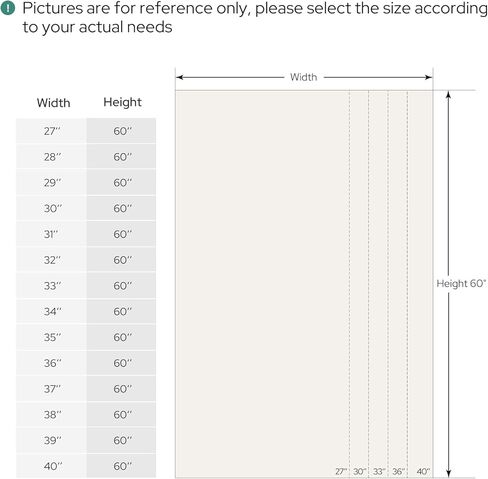Click the top arrowhead of Height dimension
This screenshot has width=488, height=479.
pos(449,95)
